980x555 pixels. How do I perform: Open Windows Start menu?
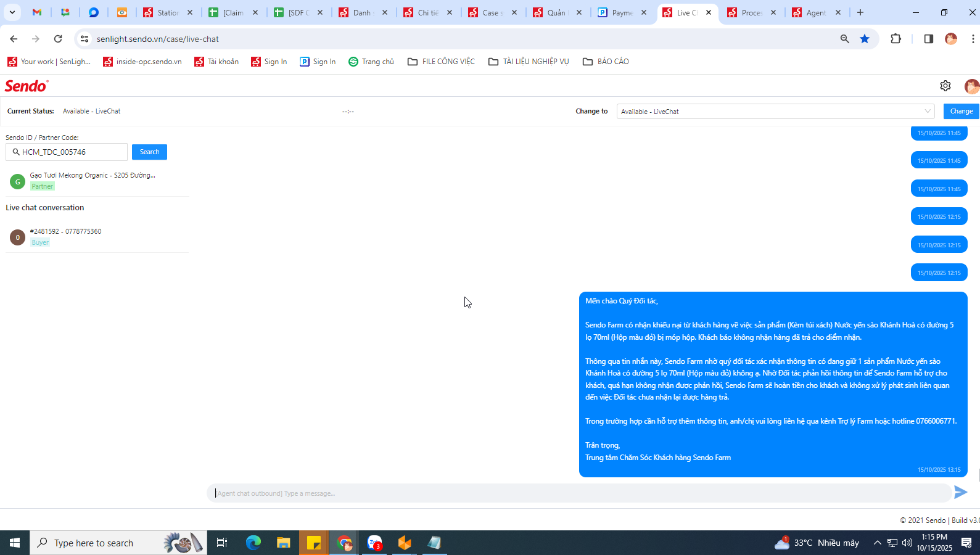point(15,543)
